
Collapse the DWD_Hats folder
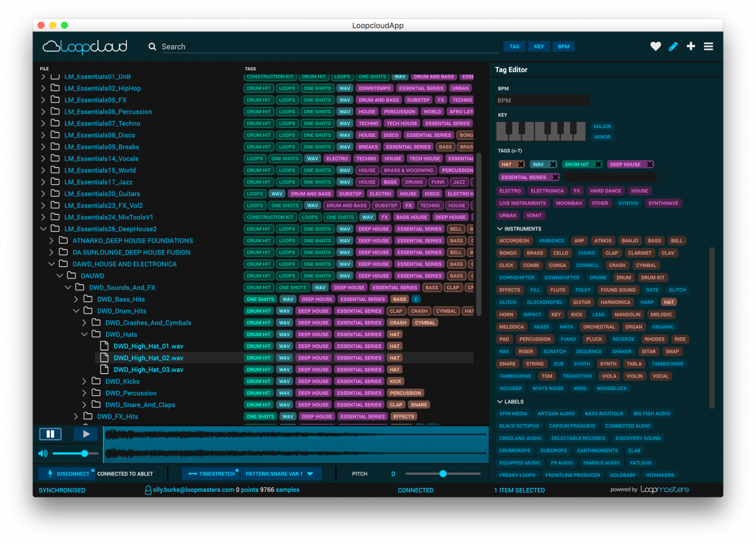point(84,334)
